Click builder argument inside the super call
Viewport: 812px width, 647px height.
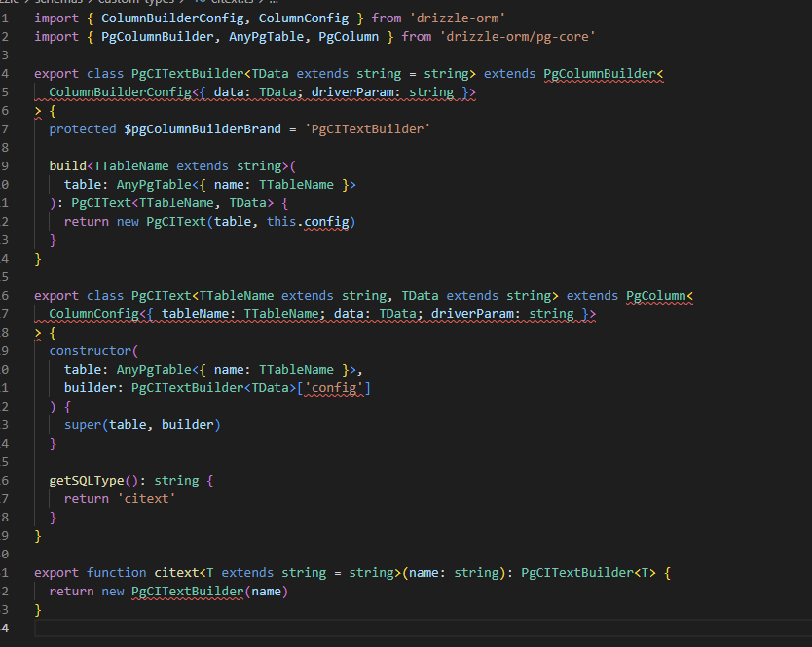[x=188, y=425]
